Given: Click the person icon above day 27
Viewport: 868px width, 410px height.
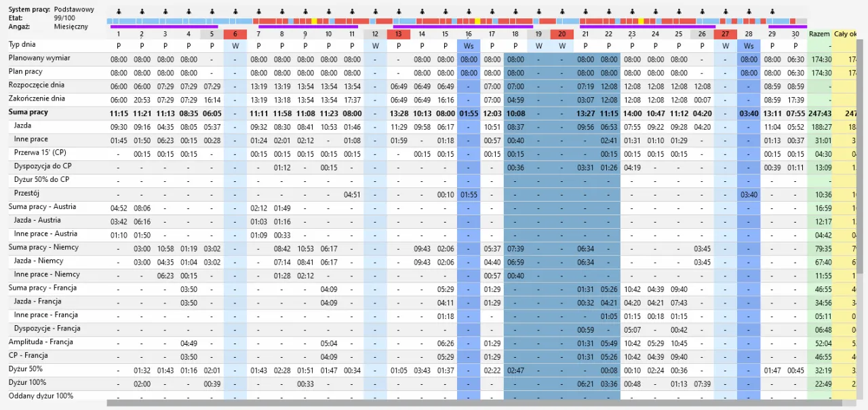Looking at the screenshot, I should pyautogui.click(x=725, y=12).
